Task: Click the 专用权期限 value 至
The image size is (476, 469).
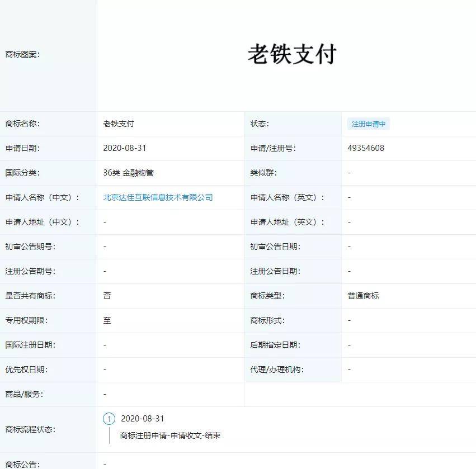Action: click(x=107, y=320)
